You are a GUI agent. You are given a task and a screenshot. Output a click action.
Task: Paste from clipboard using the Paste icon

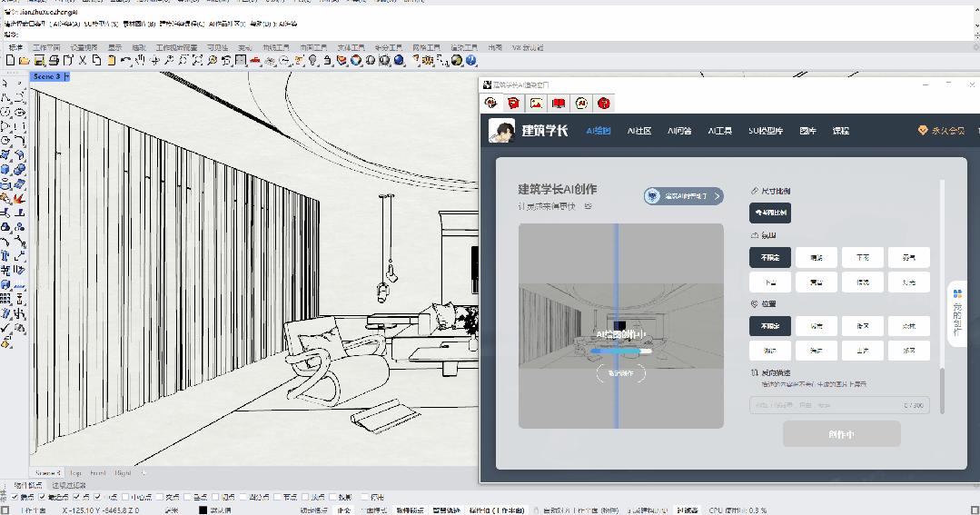[x=111, y=60]
